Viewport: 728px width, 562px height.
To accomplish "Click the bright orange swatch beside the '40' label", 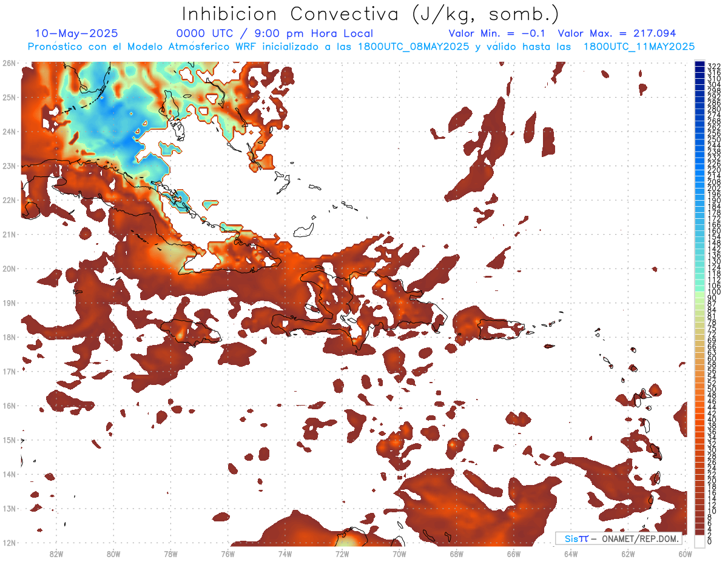I will pyautogui.click(x=699, y=417).
